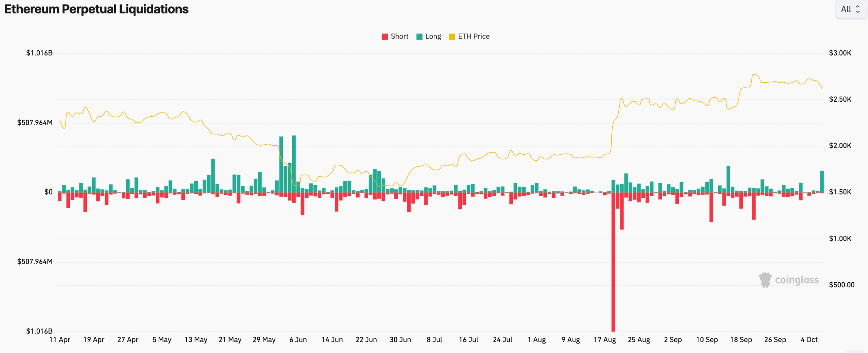Toggle the Long series legend label
This screenshot has height=353, width=868.
point(433,36)
